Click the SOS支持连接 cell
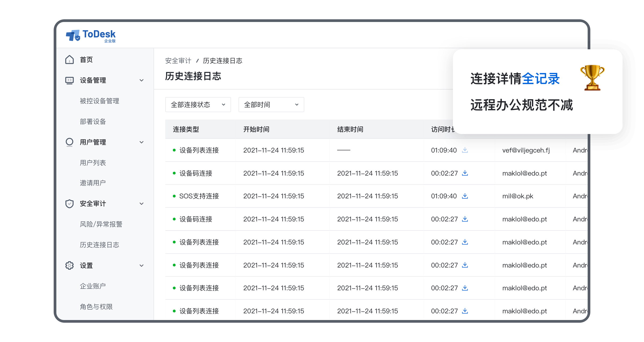 point(199,196)
